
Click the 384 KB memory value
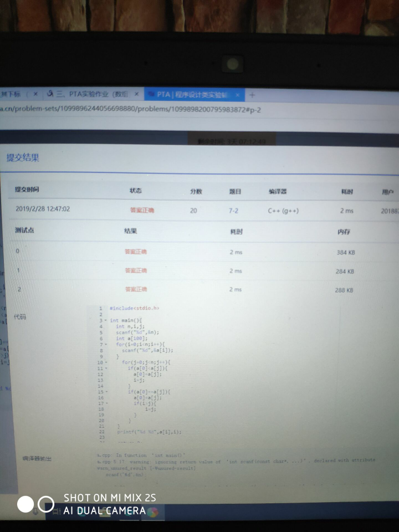pos(346,253)
